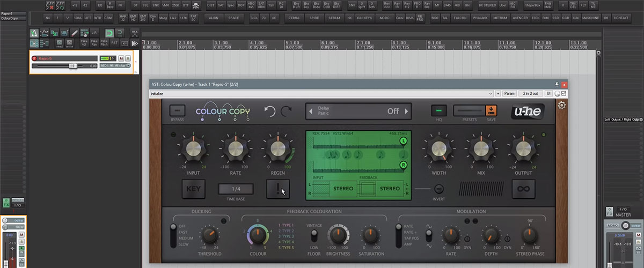Click the write automation icon

click(x=70, y=43)
